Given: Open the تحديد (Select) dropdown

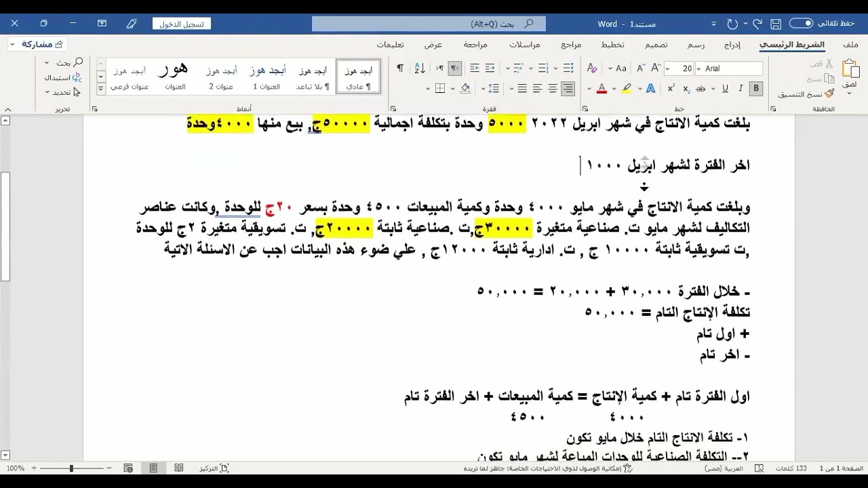Looking at the screenshot, I should pos(62,92).
